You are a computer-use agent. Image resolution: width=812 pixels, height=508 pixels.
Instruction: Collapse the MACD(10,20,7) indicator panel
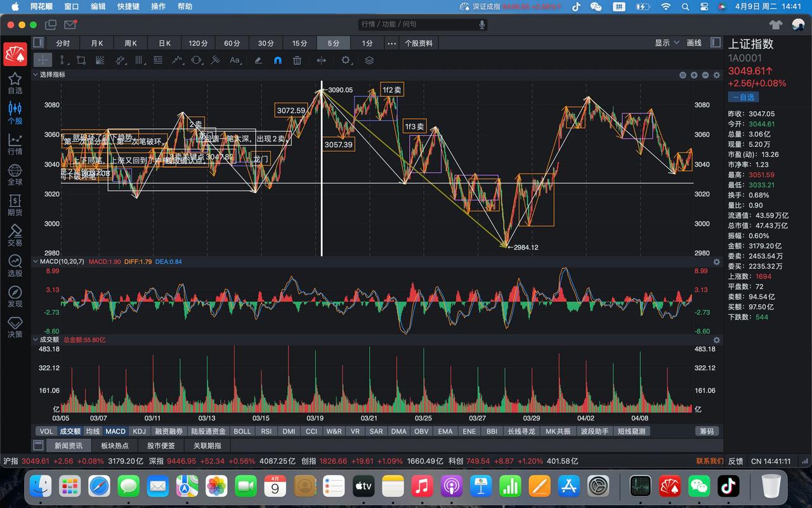[36, 262]
